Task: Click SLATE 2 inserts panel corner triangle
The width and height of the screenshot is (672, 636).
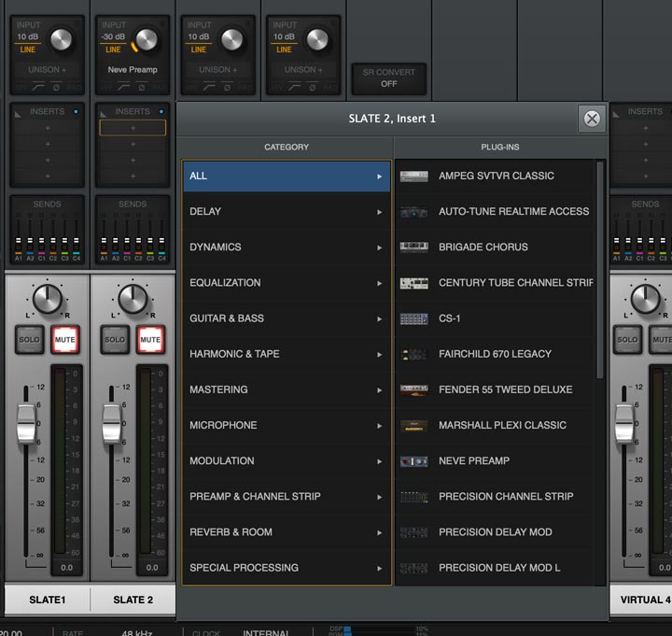Action: coord(103,115)
